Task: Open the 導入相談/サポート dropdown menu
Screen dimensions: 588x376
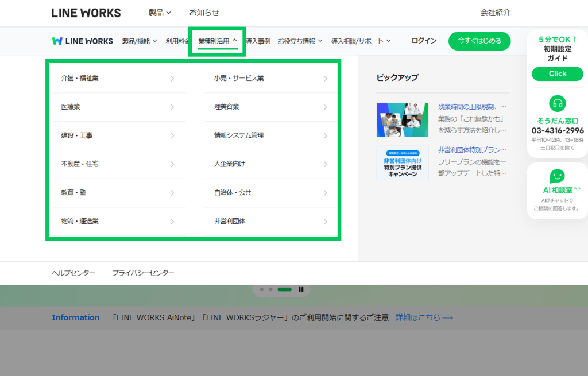Action: (x=361, y=41)
